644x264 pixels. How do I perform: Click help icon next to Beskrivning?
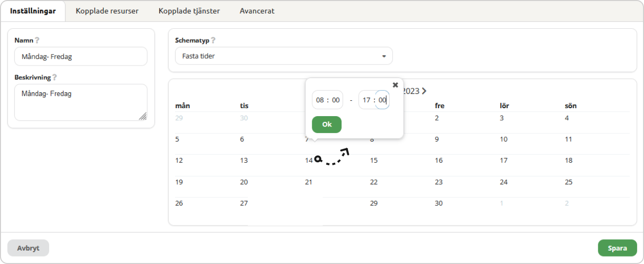pyautogui.click(x=55, y=77)
